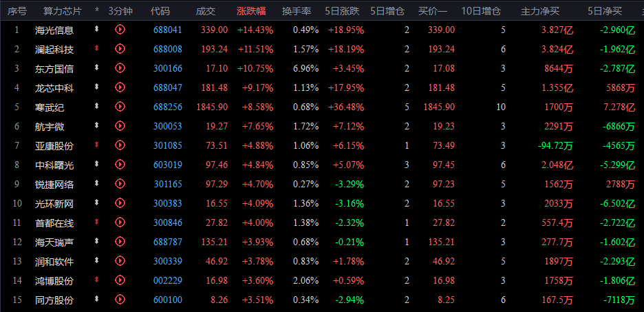Click the 10日增仓 column header
644x312 pixels.
click(x=481, y=11)
